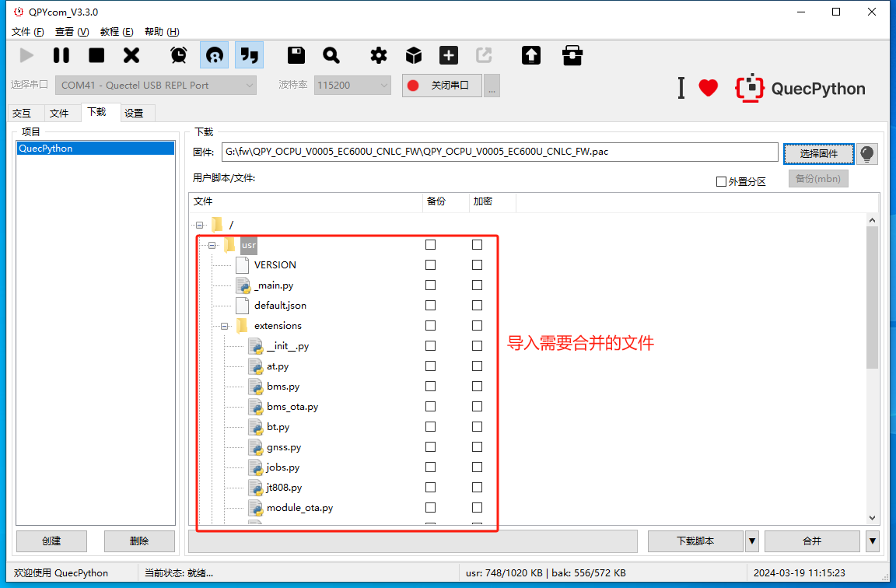Select the QuecPython project in list

point(96,149)
